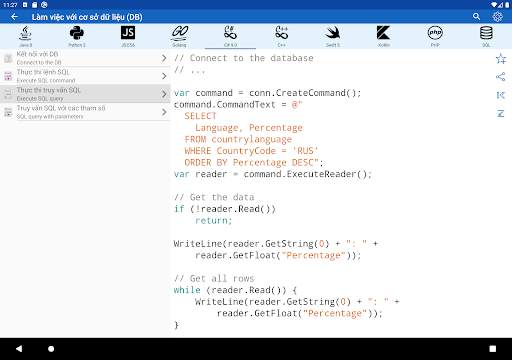The width and height of the screenshot is (512, 360).
Task: Open the Kotlin language tab
Action: click(384, 36)
